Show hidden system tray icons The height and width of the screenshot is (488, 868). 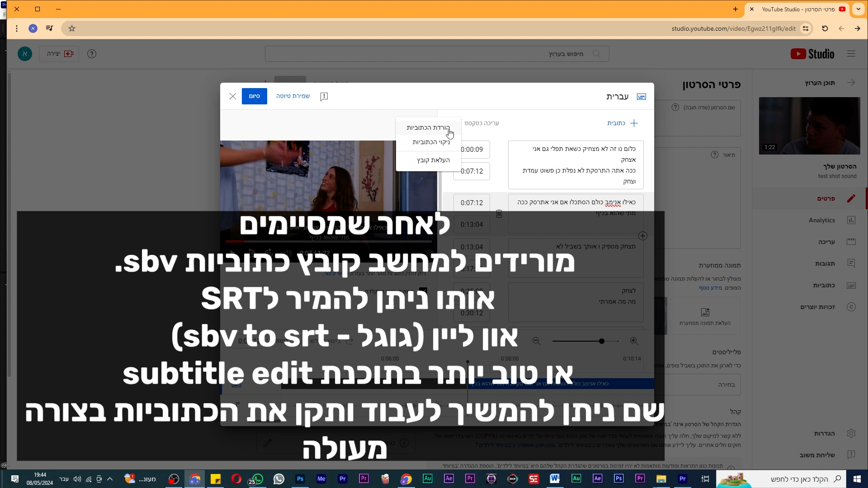(110, 479)
